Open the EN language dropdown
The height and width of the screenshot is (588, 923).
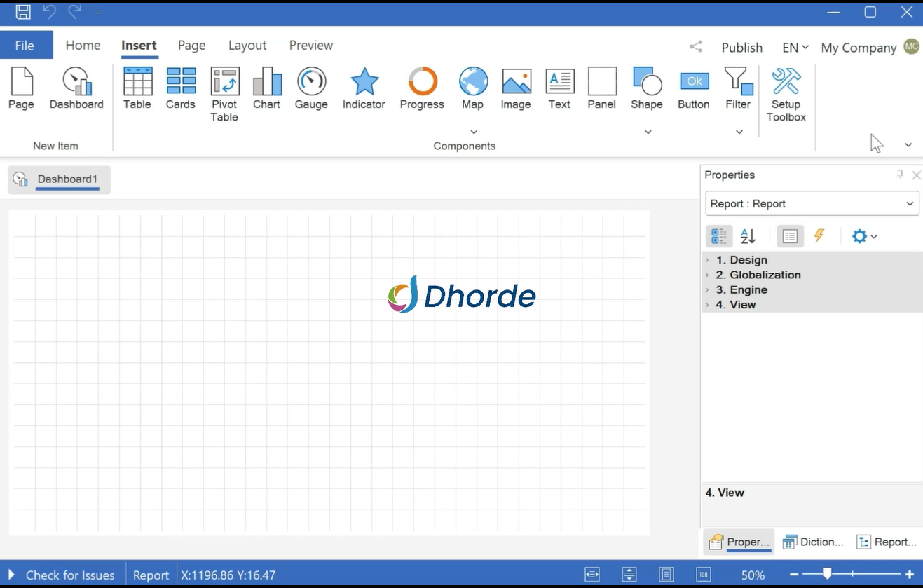(795, 48)
